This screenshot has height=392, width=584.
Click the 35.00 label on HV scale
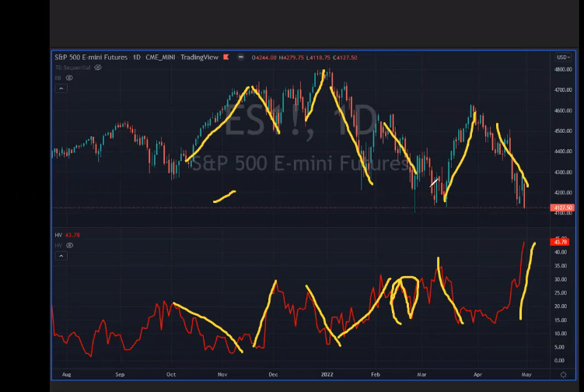[561, 266]
